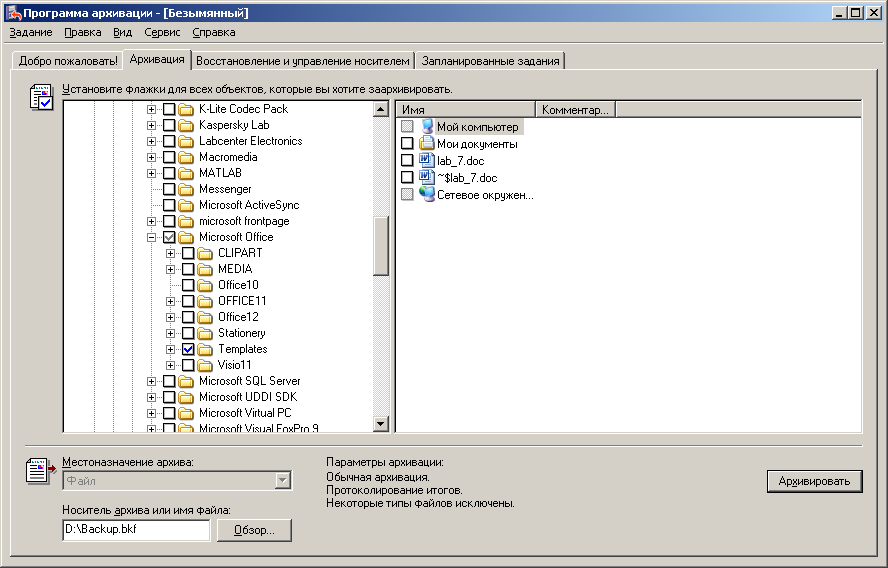Click the Обзор... button
The width and height of the screenshot is (888, 568).
(254, 530)
